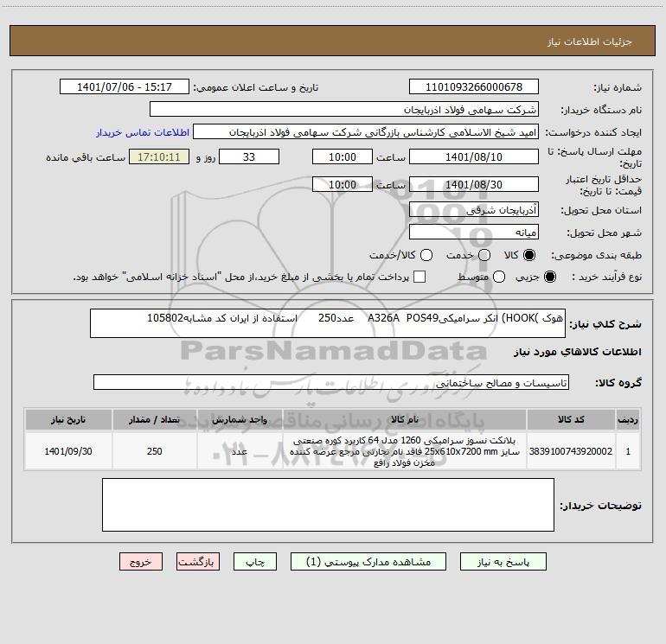
Task: Select the متوسط purchase type radio
Action: click(x=499, y=277)
